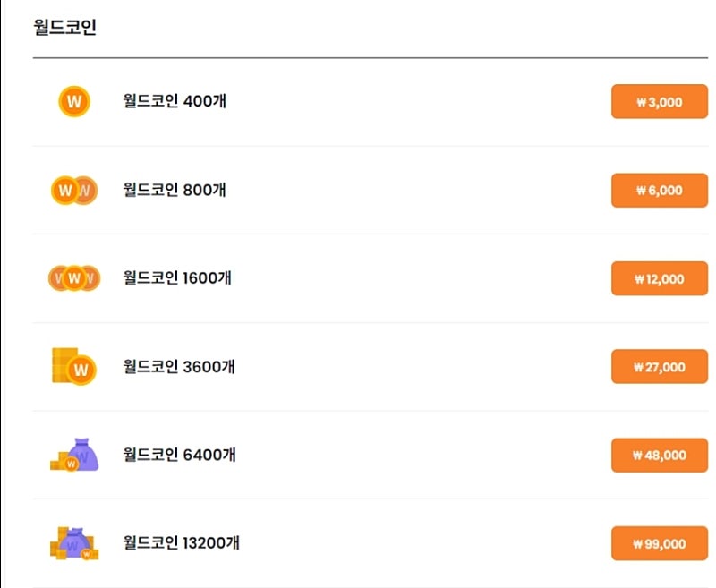Image resolution: width=716 pixels, height=588 pixels.
Task: Click the treasure pile icon for 13200
Action: (x=74, y=543)
